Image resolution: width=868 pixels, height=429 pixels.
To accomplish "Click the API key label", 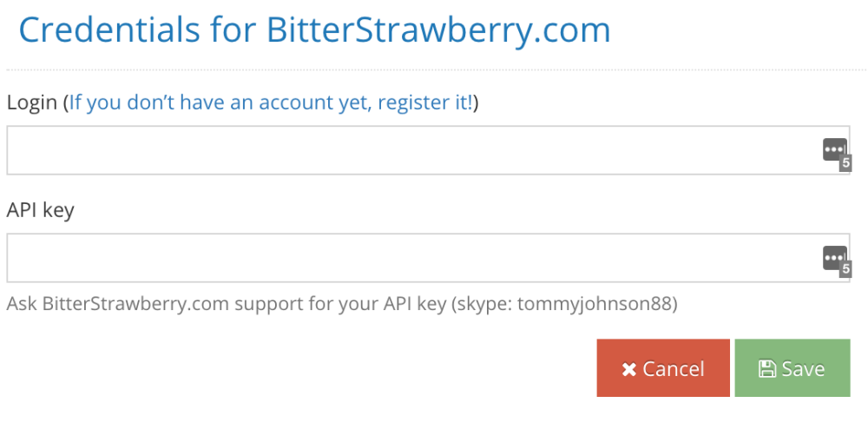I will click(41, 210).
